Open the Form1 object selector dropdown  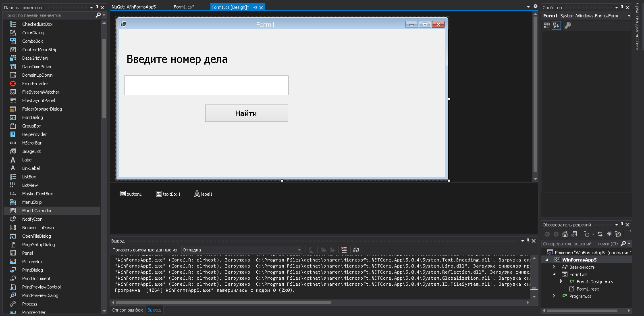[x=629, y=16]
